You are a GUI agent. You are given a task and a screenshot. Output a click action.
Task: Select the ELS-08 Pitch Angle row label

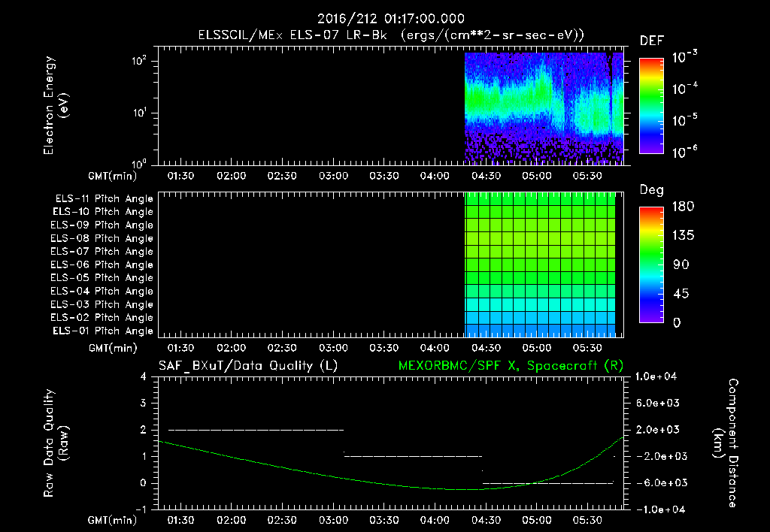(102, 238)
